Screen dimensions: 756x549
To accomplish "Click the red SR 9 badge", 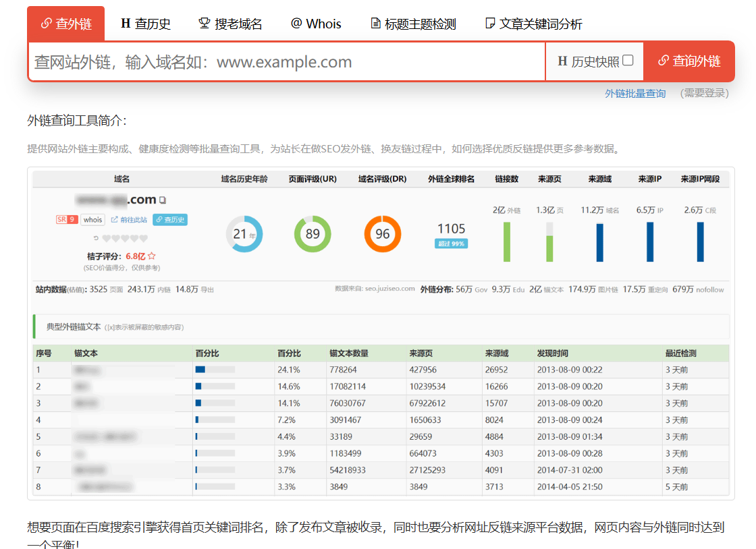I will pos(66,219).
